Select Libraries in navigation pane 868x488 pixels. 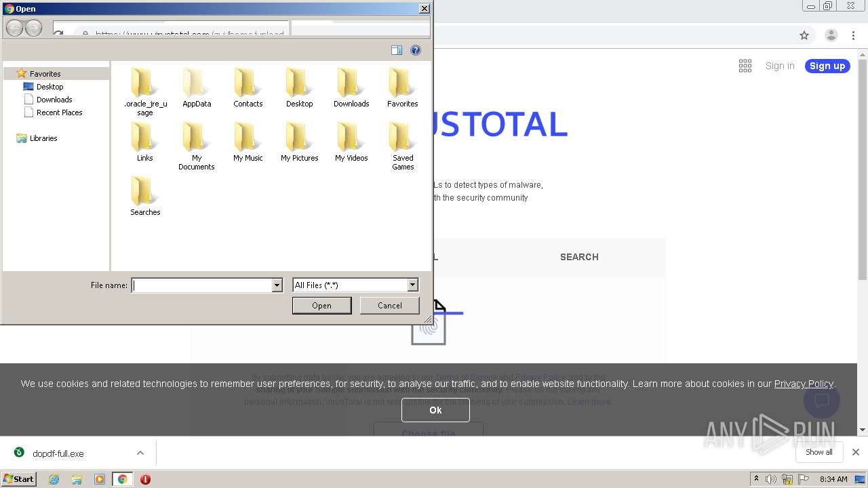43,138
